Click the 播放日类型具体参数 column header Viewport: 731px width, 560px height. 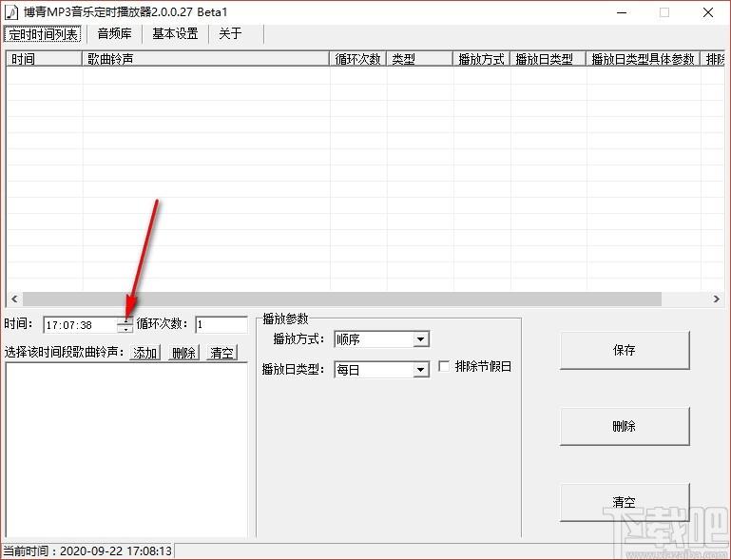tap(644, 59)
